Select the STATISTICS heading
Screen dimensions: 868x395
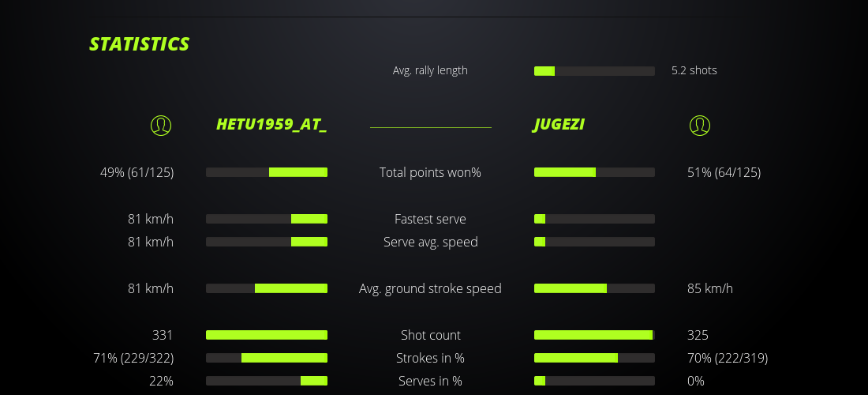140,44
